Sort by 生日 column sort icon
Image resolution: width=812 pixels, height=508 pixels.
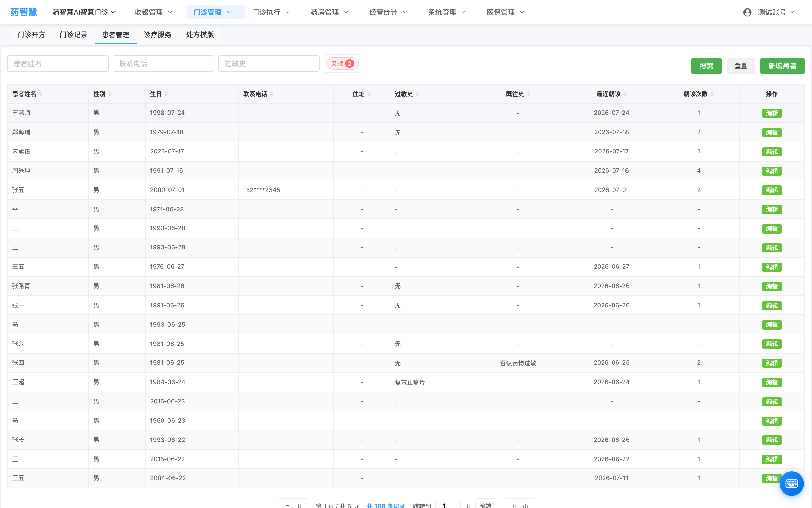[166, 94]
